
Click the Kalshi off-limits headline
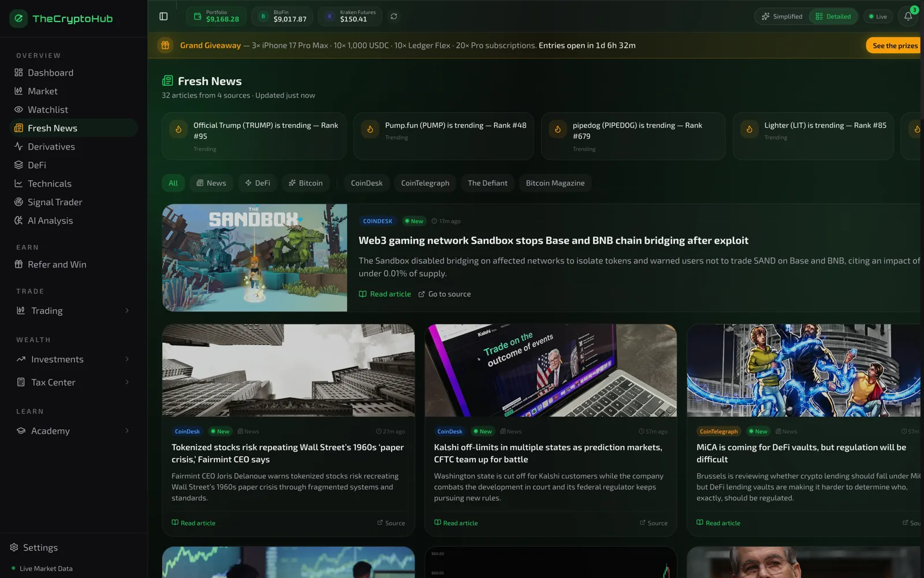point(548,453)
